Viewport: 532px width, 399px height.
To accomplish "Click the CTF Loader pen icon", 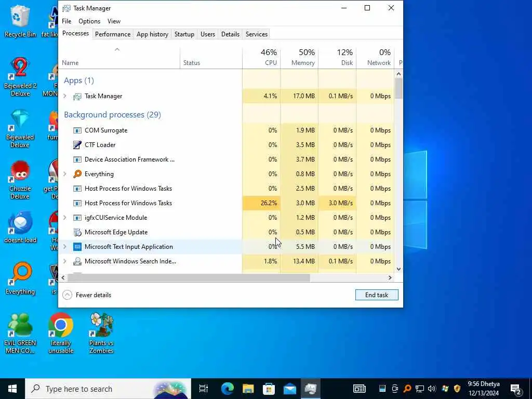I will click(77, 145).
